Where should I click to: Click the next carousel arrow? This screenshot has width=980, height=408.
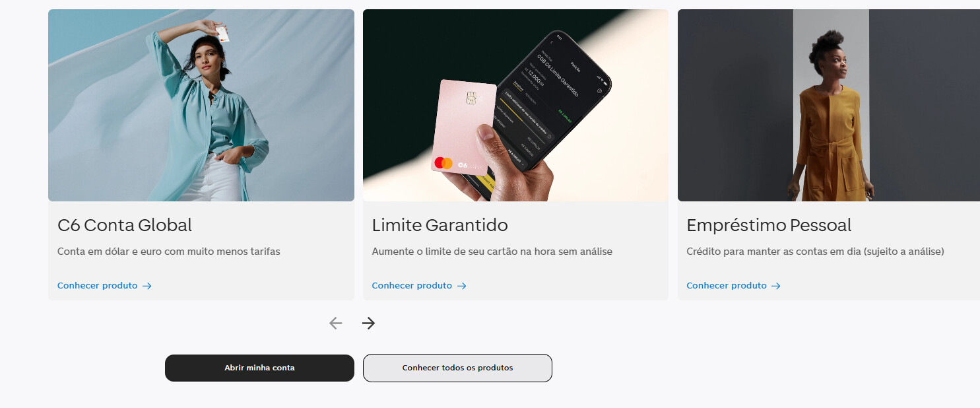368,323
